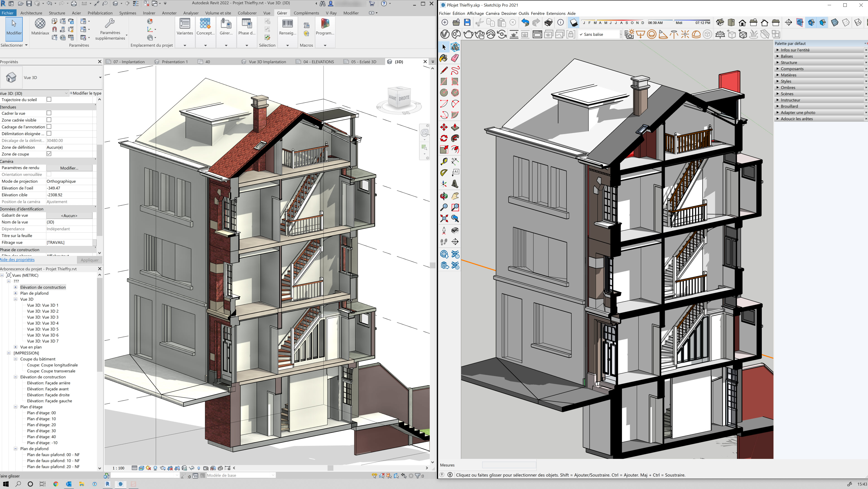Image resolution: width=868 pixels, height=489 pixels.
Task: Click the Mesures input field
Action: click(509, 465)
